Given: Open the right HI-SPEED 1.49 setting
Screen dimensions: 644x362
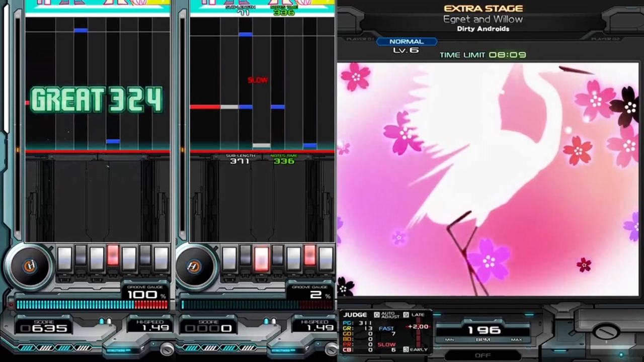Looking at the screenshot, I should click(314, 325).
